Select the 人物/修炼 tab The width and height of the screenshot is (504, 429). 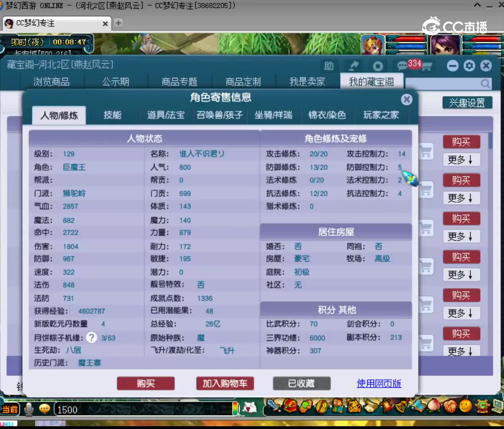coord(59,116)
